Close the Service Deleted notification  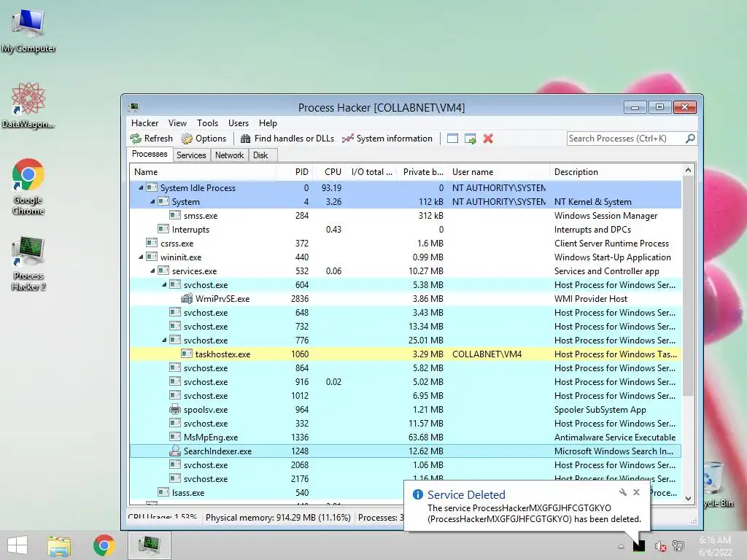636,492
